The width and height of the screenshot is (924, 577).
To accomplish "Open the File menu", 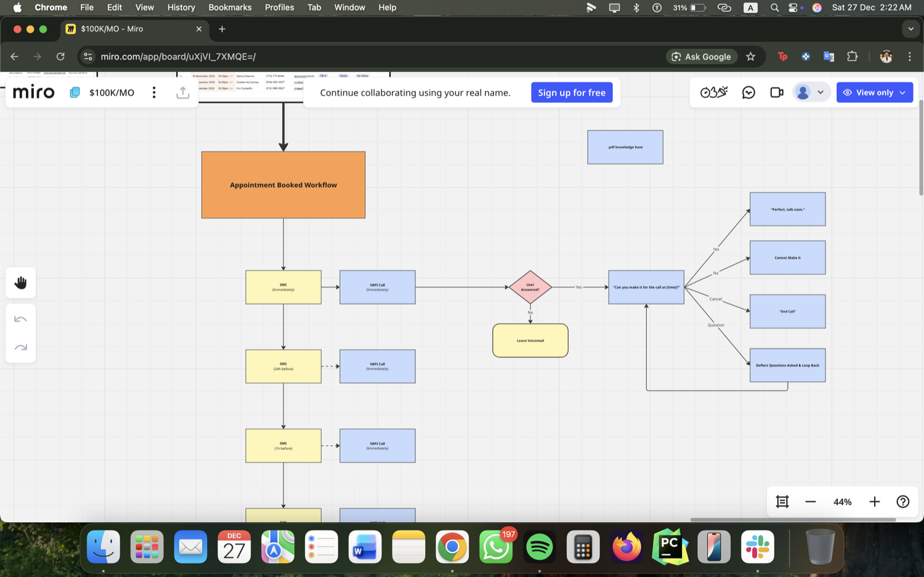I will (x=87, y=7).
